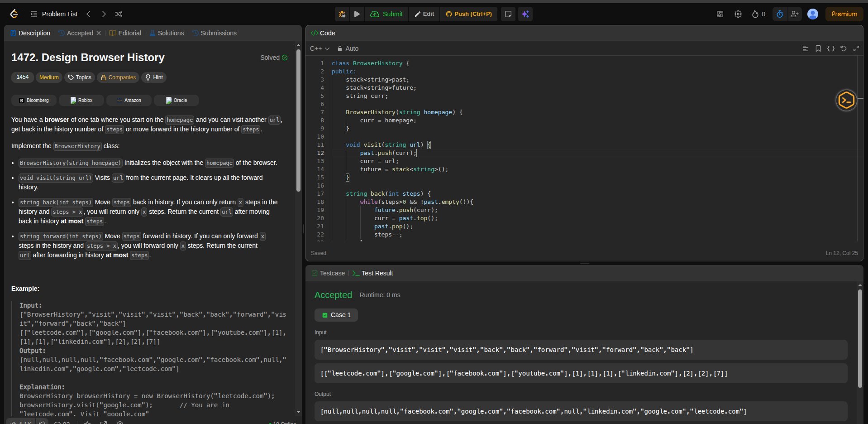Select the Case 1 test case

click(336, 315)
